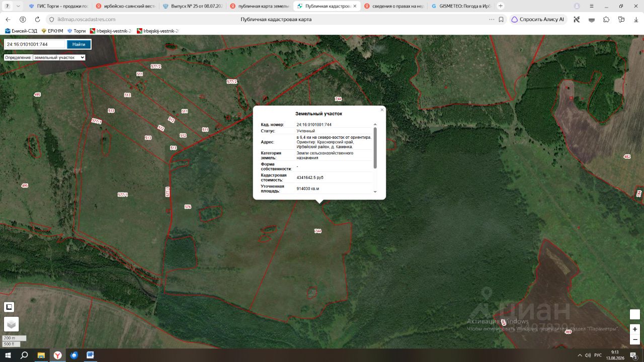Click Спросить Алису AI button

[538, 19]
